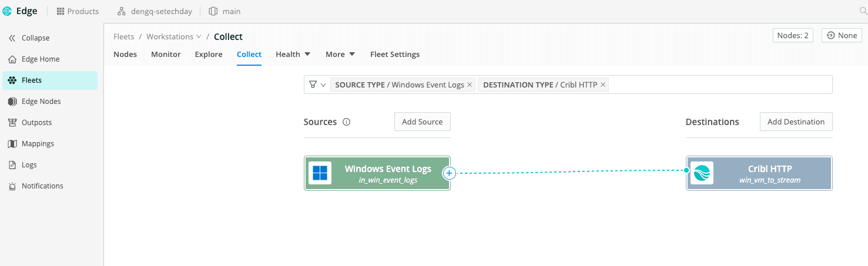Click the Fleets breadcrumb link
Image resolution: width=868 pixels, height=266 pixels.
(x=123, y=36)
